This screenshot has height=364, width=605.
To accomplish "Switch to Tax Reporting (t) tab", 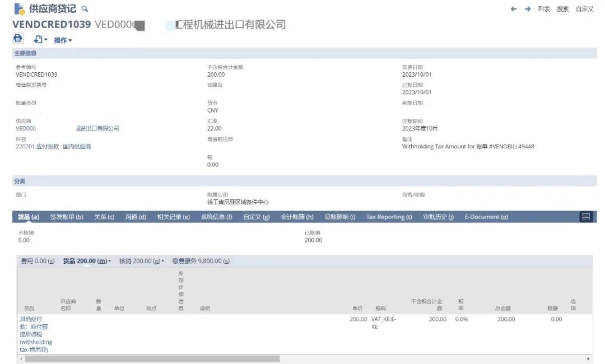I will tap(389, 217).
